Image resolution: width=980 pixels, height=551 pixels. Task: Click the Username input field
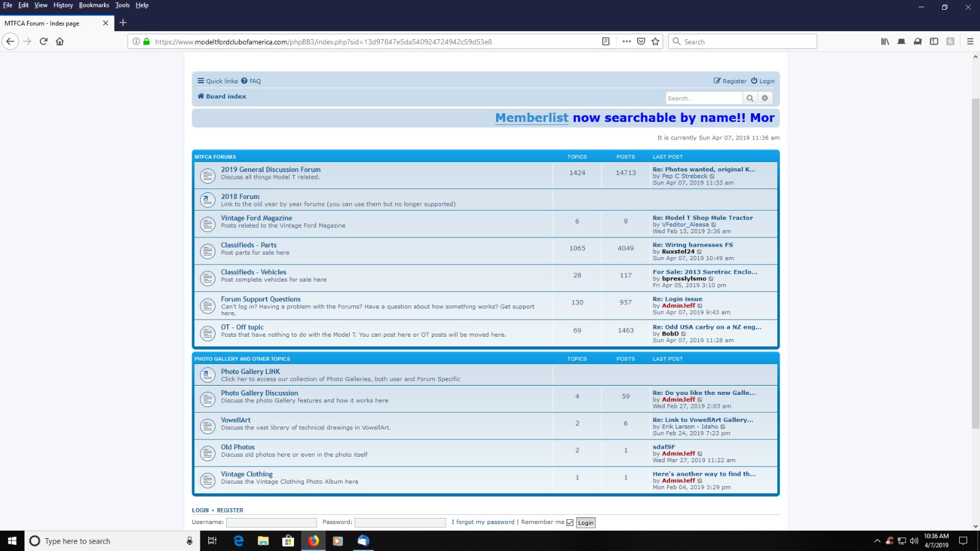271,523
